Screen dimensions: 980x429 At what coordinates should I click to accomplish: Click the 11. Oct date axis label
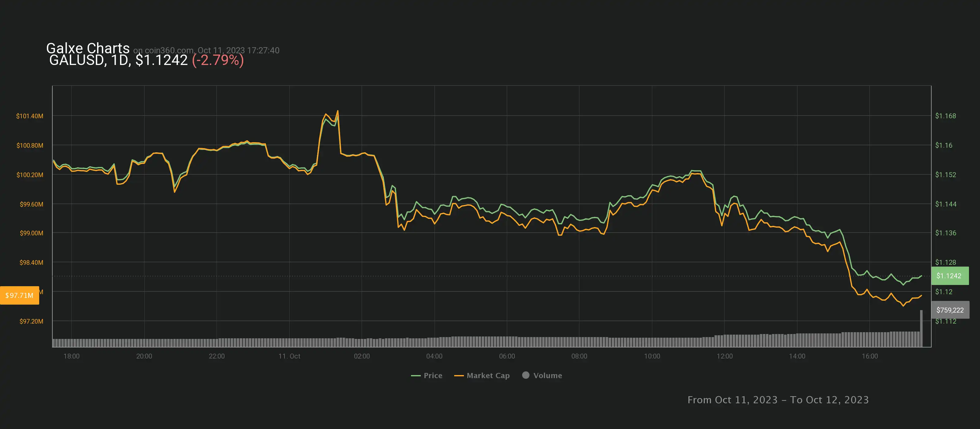[289, 356]
